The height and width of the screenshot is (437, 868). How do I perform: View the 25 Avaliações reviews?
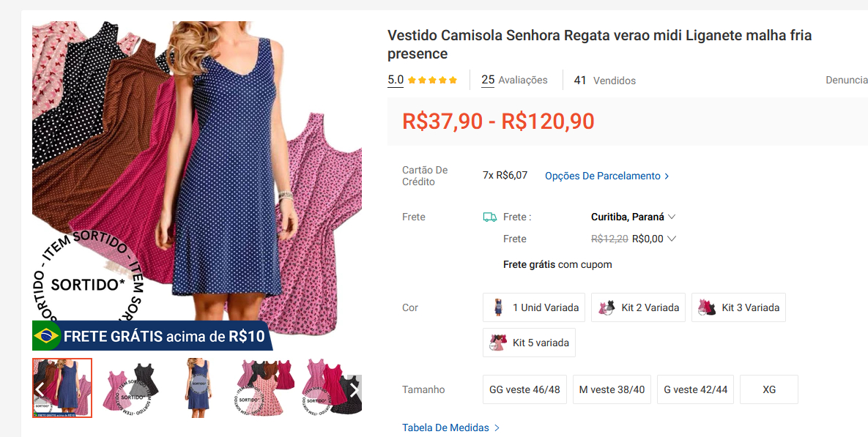[514, 81]
